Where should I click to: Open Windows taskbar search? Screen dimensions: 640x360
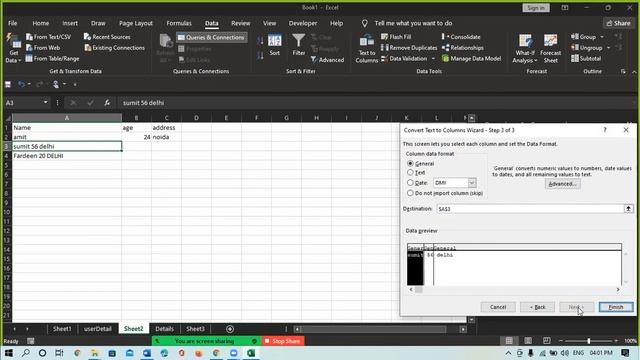tap(26, 353)
